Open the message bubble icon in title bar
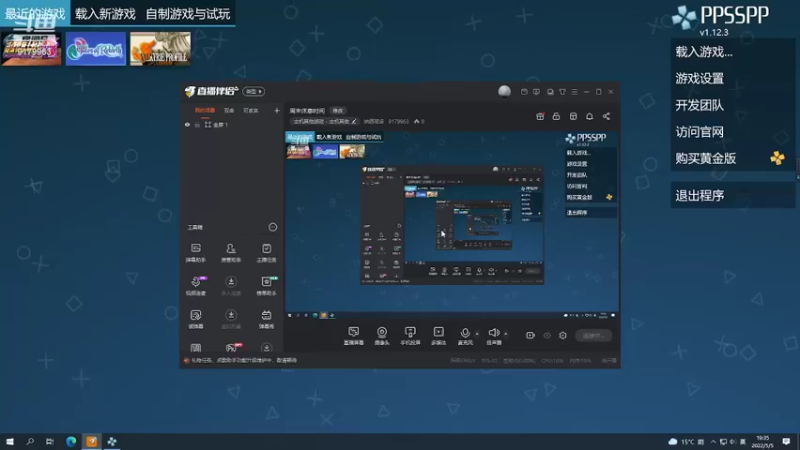The width and height of the screenshot is (800, 450). (x=536, y=92)
